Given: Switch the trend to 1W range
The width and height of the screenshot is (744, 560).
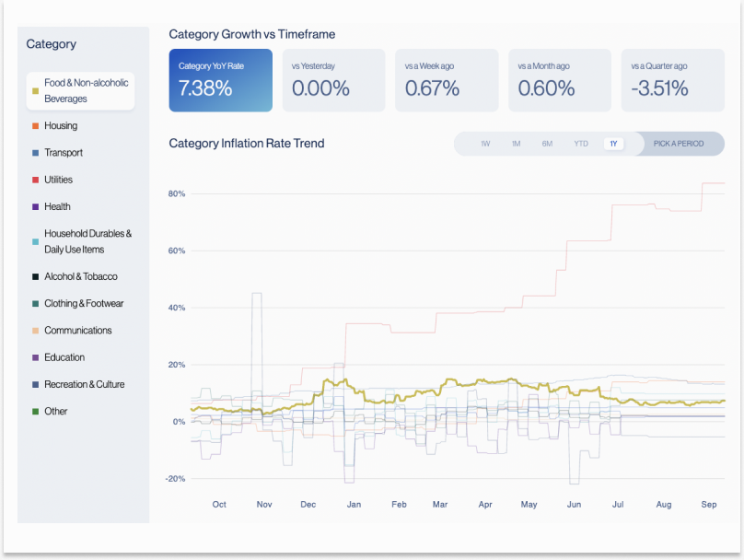Looking at the screenshot, I should click(485, 144).
